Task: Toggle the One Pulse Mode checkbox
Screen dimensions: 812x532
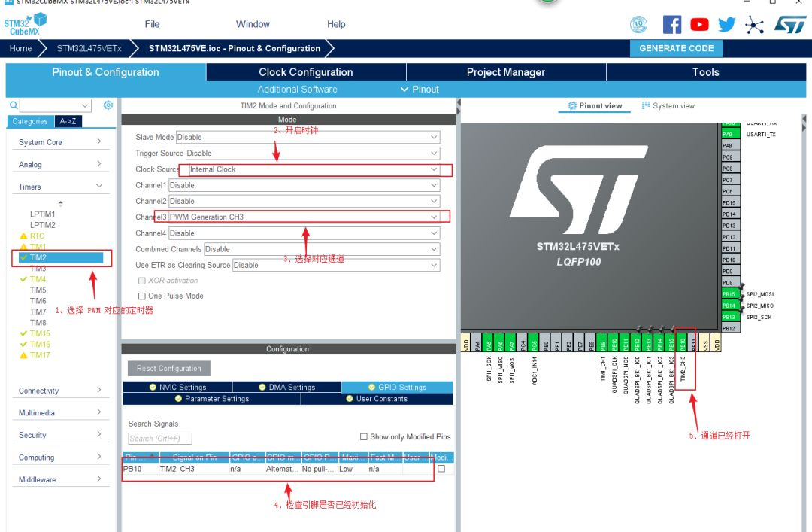Action: point(141,296)
